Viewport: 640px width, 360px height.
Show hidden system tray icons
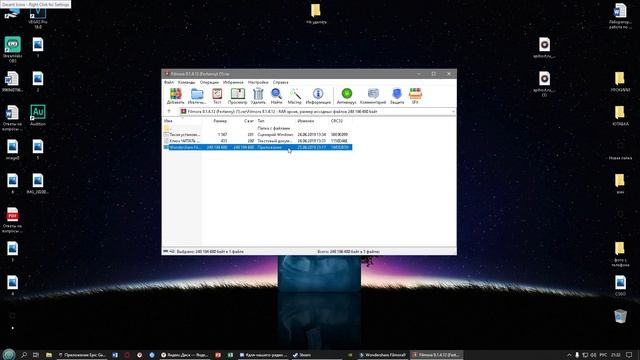[x=569, y=355]
